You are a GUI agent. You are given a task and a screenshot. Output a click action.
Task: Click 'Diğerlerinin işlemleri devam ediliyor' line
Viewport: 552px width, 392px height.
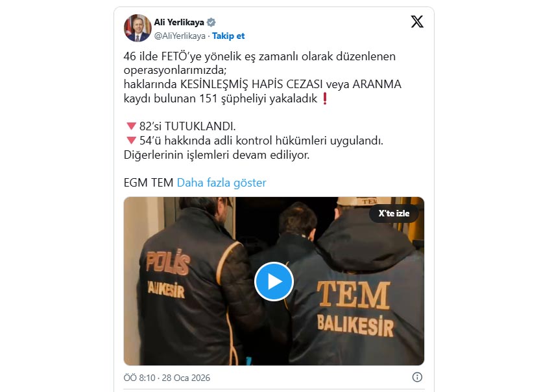tap(217, 155)
